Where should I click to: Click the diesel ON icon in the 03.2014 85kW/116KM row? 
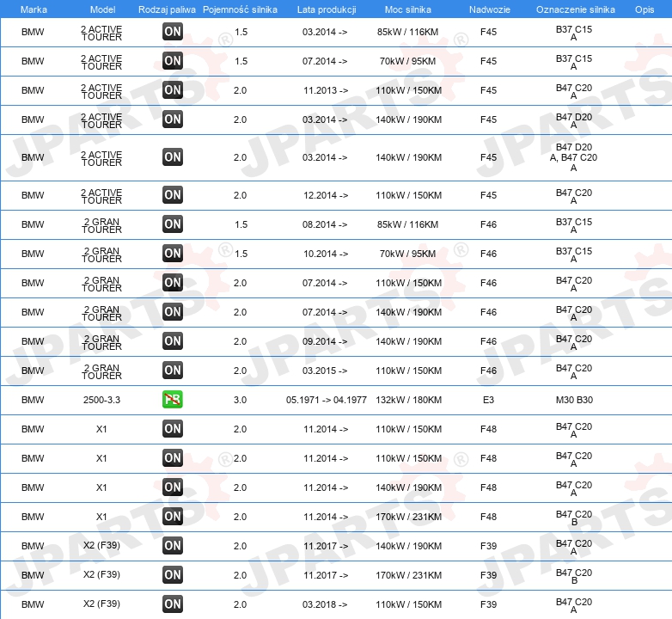point(173,32)
